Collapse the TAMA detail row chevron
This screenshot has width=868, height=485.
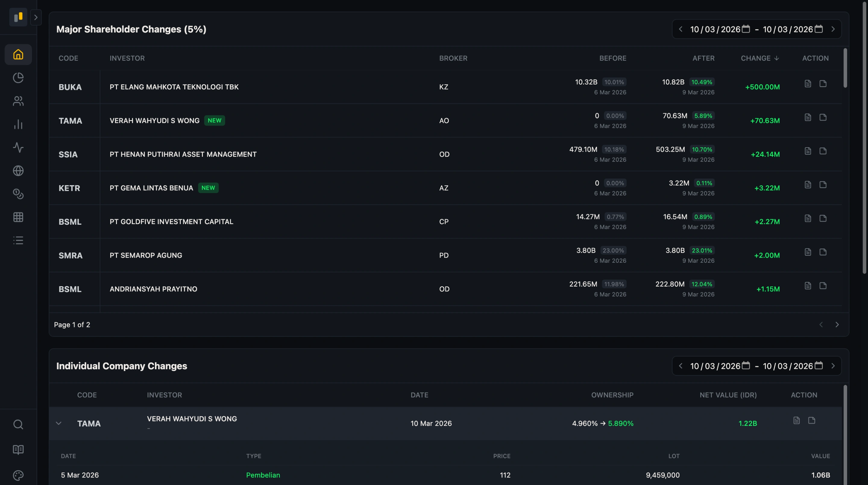pos(59,423)
